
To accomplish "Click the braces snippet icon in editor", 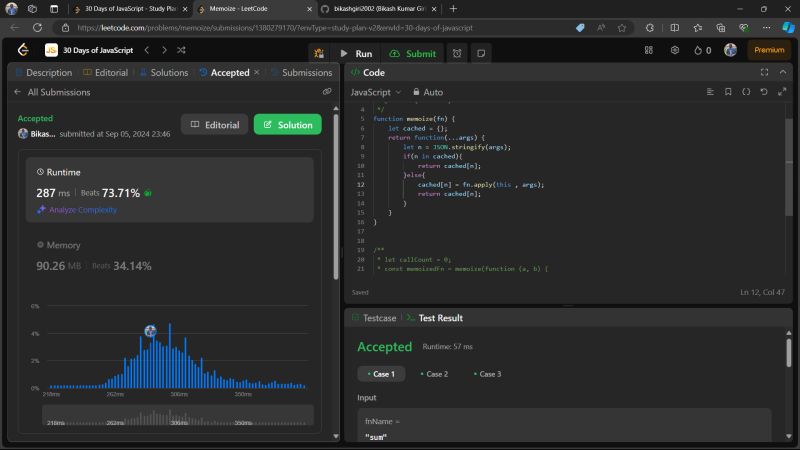I will pos(746,92).
